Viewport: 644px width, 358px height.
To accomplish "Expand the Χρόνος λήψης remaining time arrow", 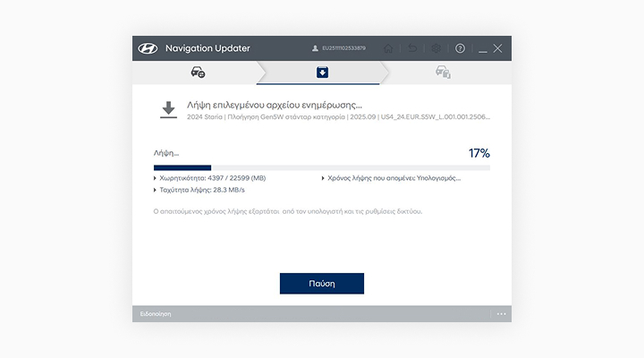I will click(323, 178).
